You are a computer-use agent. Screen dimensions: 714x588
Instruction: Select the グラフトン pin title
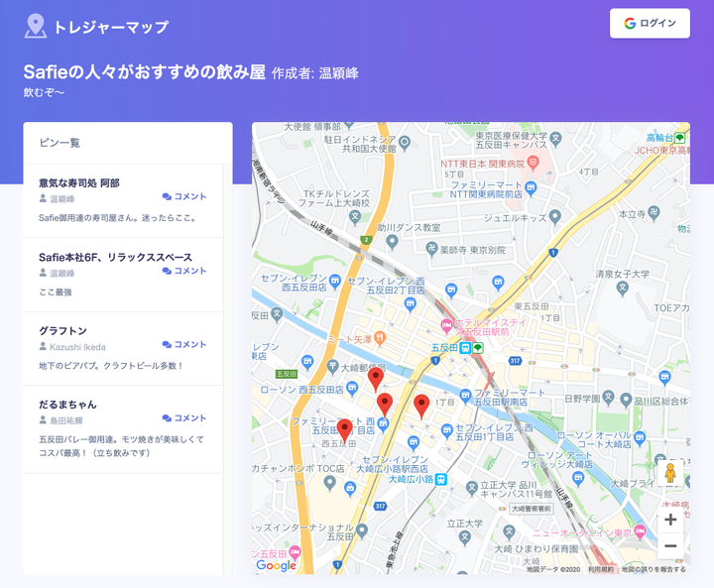(62, 331)
